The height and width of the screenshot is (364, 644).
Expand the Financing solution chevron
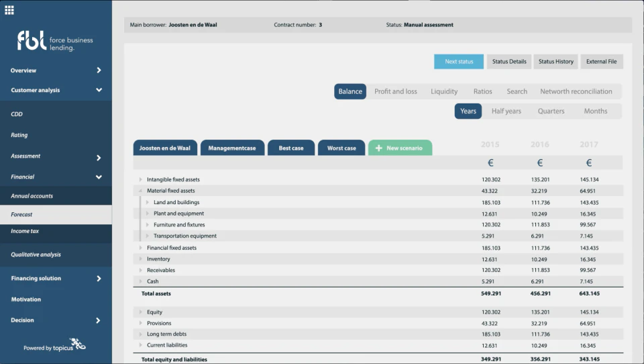[x=99, y=279]
